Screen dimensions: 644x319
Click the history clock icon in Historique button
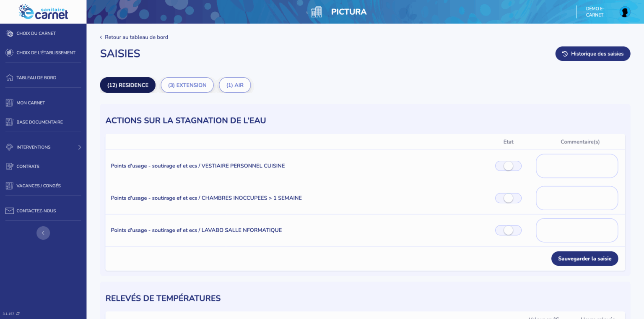(x=565, y=54)
